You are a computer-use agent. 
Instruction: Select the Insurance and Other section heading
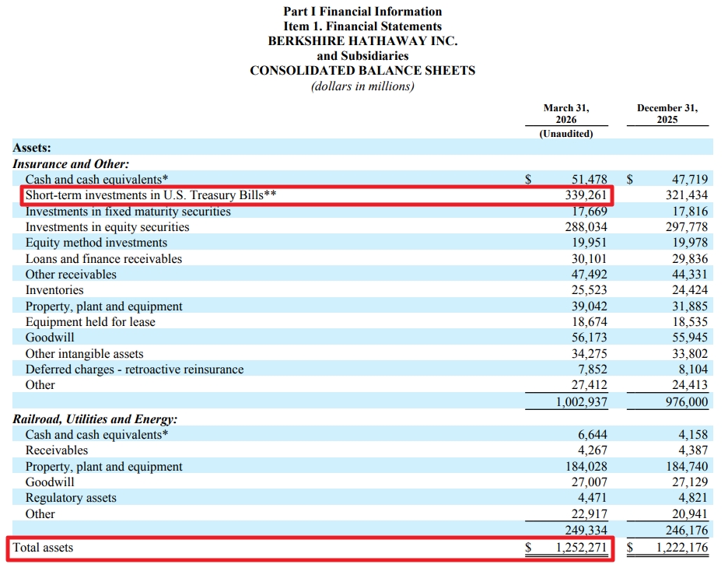point(71,164)
